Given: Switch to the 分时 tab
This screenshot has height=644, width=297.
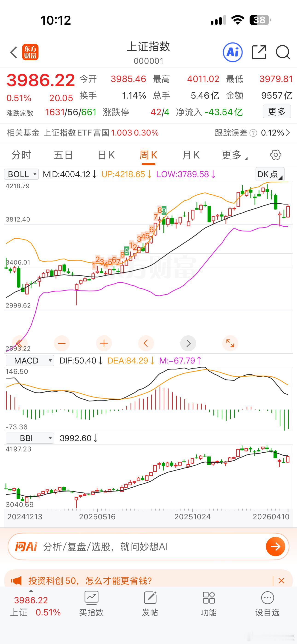Looking at the screenshot, I should (x=21, y=155).
